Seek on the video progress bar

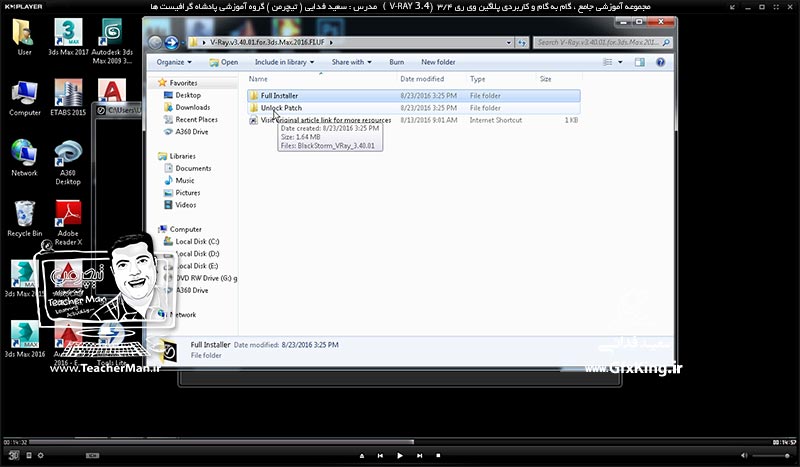[399, 442]
